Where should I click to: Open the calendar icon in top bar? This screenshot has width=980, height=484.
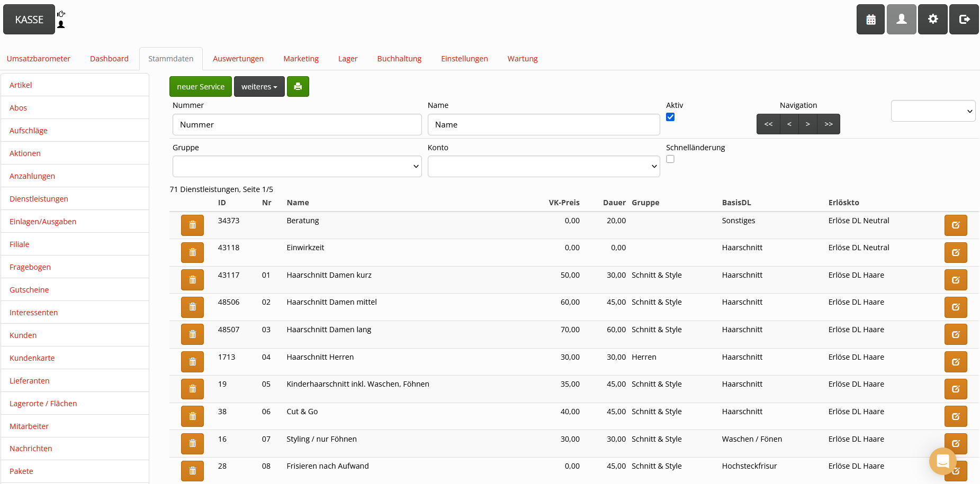(x=870, y=20)
